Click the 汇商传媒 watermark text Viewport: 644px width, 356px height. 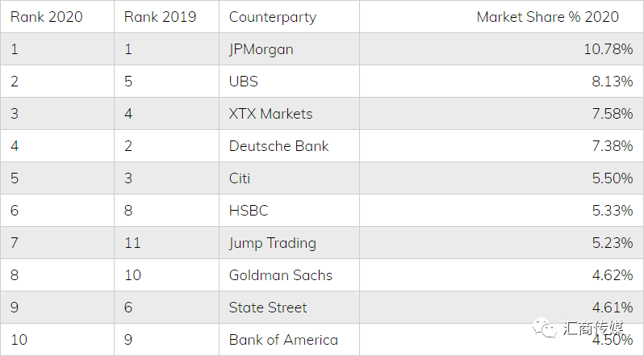(x=593, y=328)
